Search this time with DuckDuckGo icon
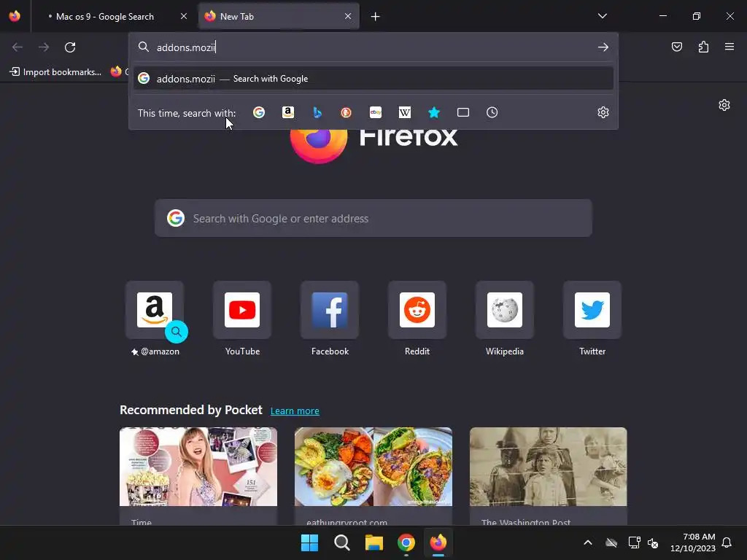747x560 pixels. (x=347, y=112)
